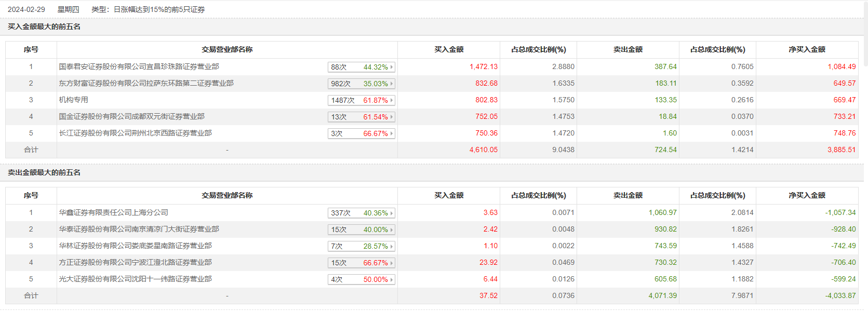Click 净买入金额 header in the buy table
Image resolution: width=868 pixels, height=311 pixels.
tap(807, 49)
